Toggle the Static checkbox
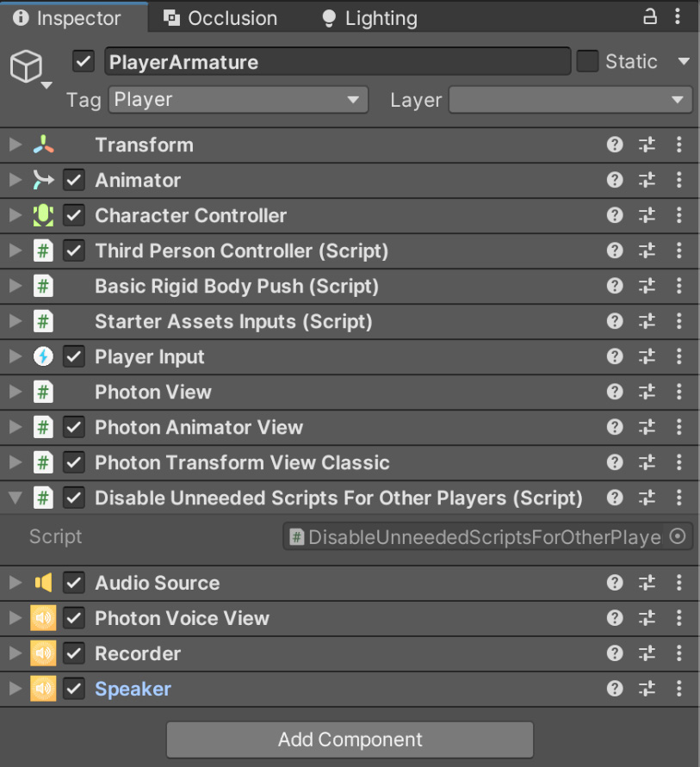 tap(587, 61)
